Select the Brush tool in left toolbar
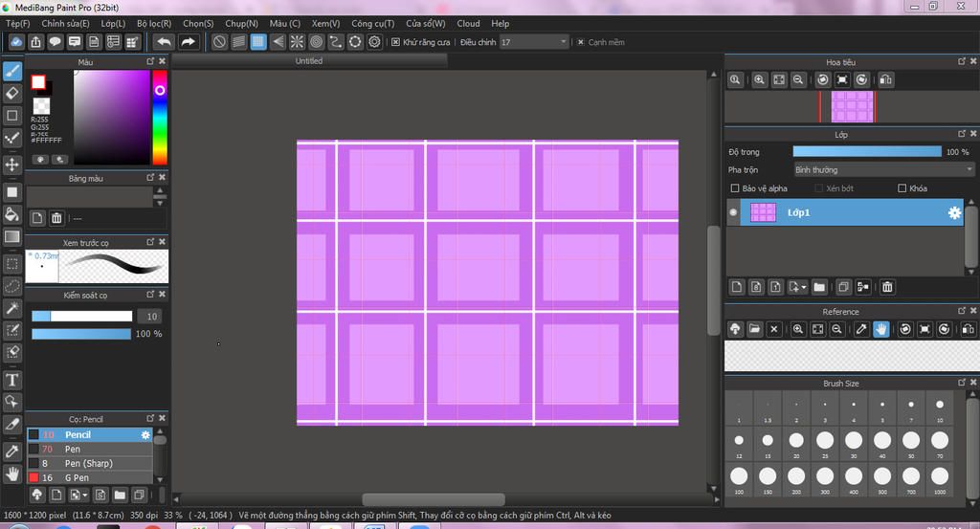This screenshot has width=980, height=529. coord(11,71)
